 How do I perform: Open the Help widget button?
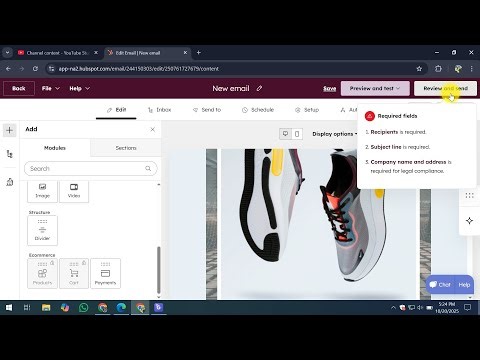(x=464, y=284)
